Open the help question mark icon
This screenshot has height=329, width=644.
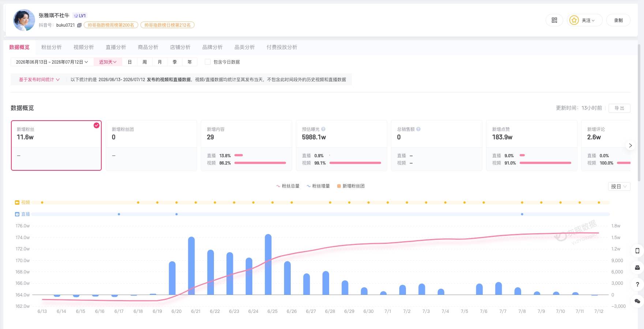pyautogui.click(x=637, y=284)
